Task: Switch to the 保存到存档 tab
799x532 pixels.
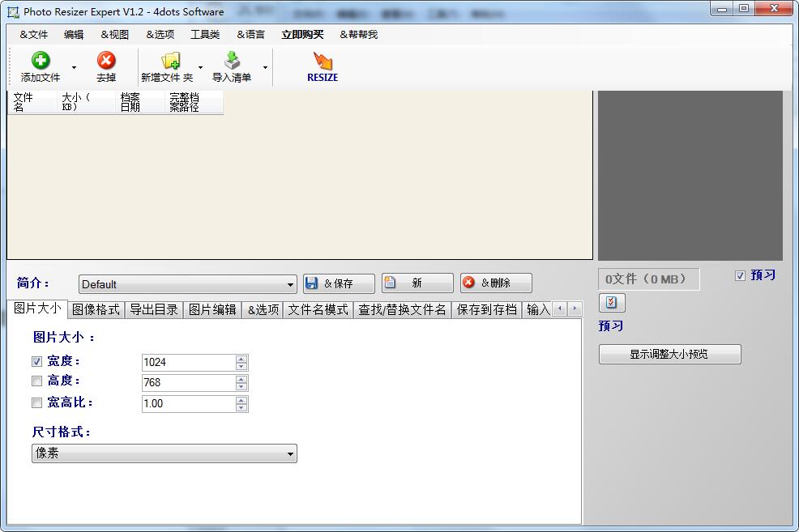Action: pos(487,309)
